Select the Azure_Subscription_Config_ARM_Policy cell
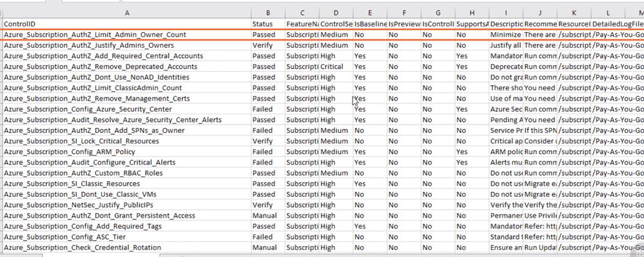 (127, 152)
